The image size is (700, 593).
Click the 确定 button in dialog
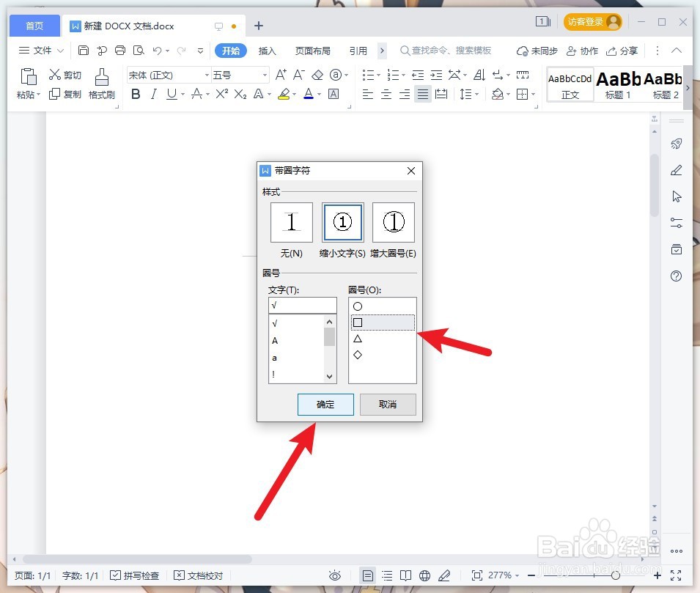click(x=325, y=404)
